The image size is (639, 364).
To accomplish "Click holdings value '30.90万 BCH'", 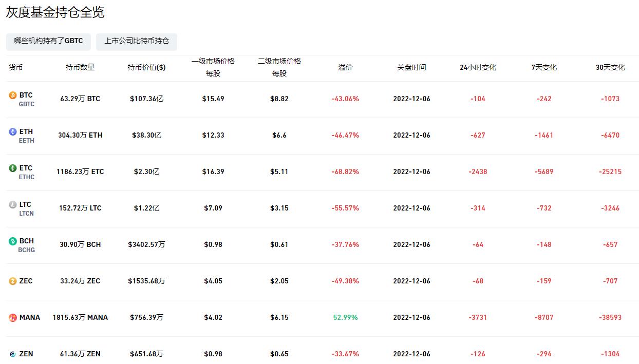I will (x=80, y=244).
